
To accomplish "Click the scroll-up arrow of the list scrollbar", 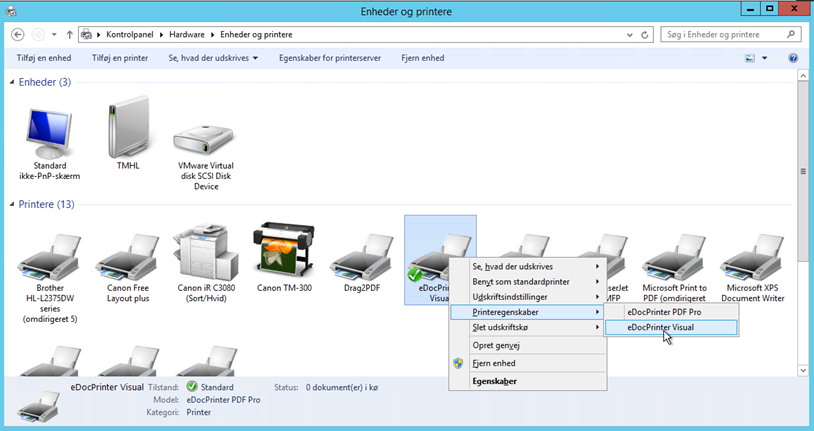I will 803,76.
